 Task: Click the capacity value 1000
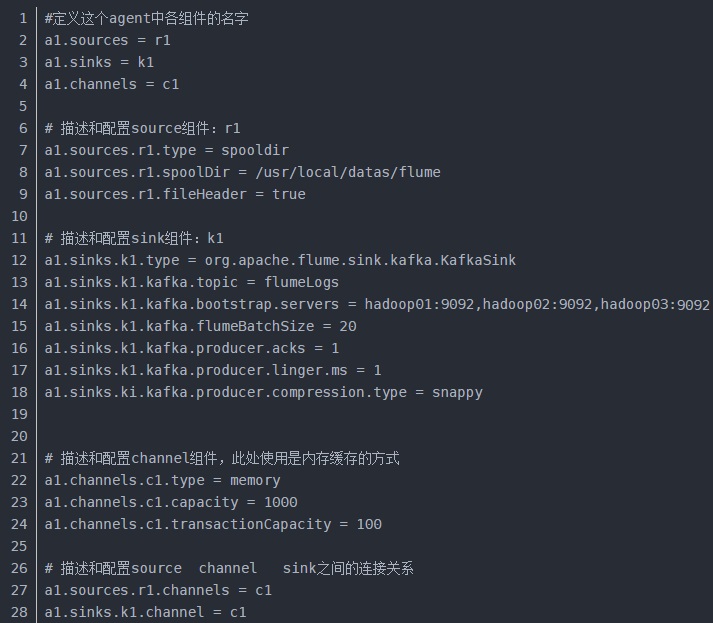(281, 502)
